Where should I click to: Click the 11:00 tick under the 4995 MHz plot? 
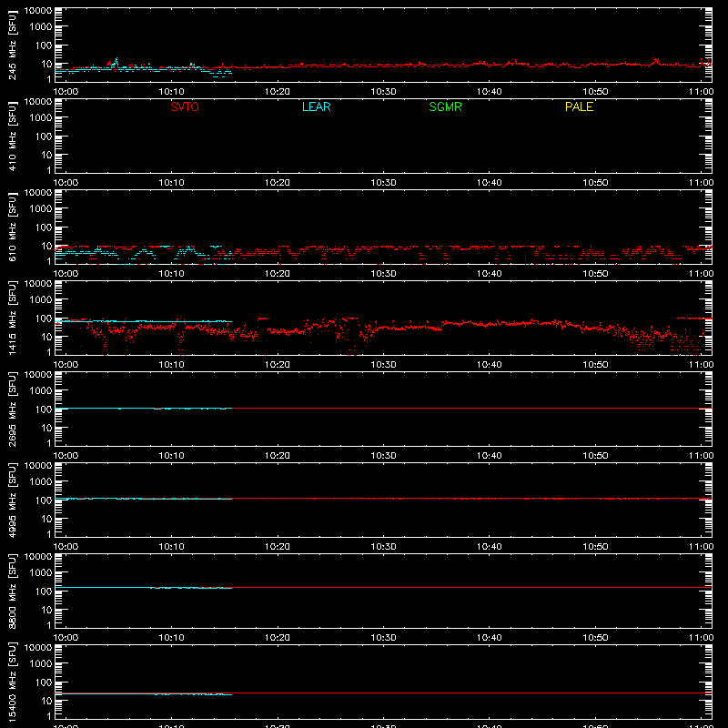pyautogui.click(x=701, y=547)
